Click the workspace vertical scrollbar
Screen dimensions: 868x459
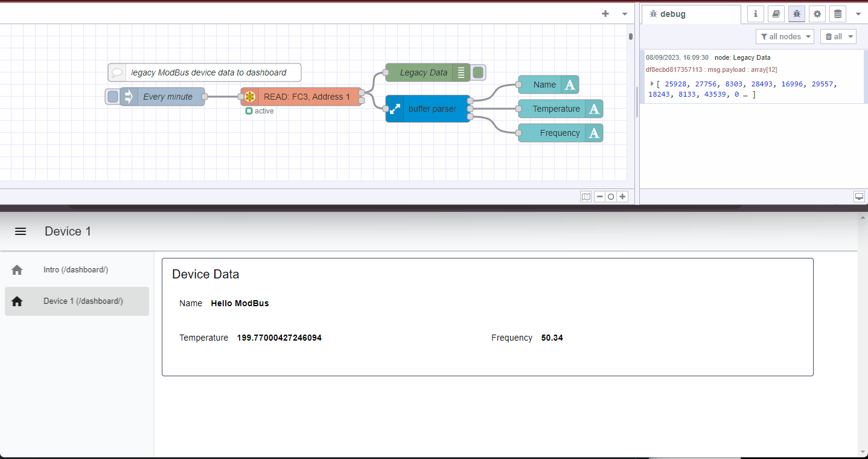(x=638, y=103)
